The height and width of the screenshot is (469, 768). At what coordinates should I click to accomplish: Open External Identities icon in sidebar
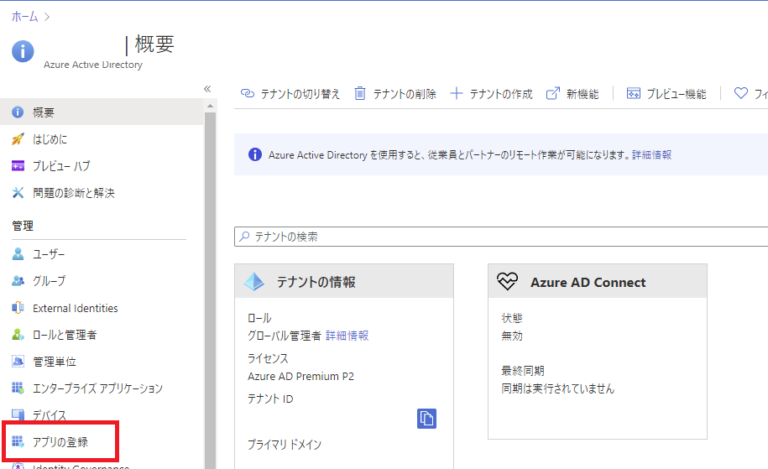click(17, 308)
